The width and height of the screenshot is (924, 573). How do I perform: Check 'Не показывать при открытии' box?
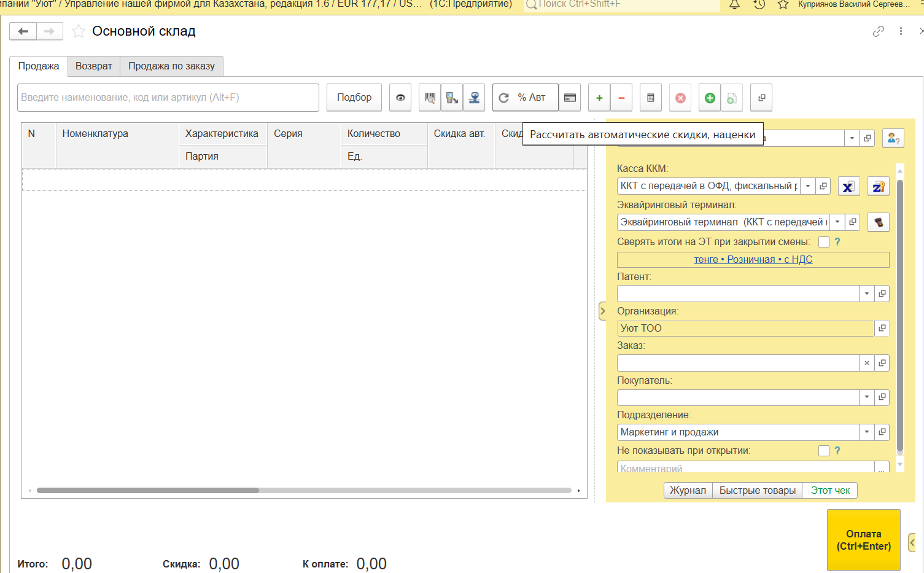point(824,451)
